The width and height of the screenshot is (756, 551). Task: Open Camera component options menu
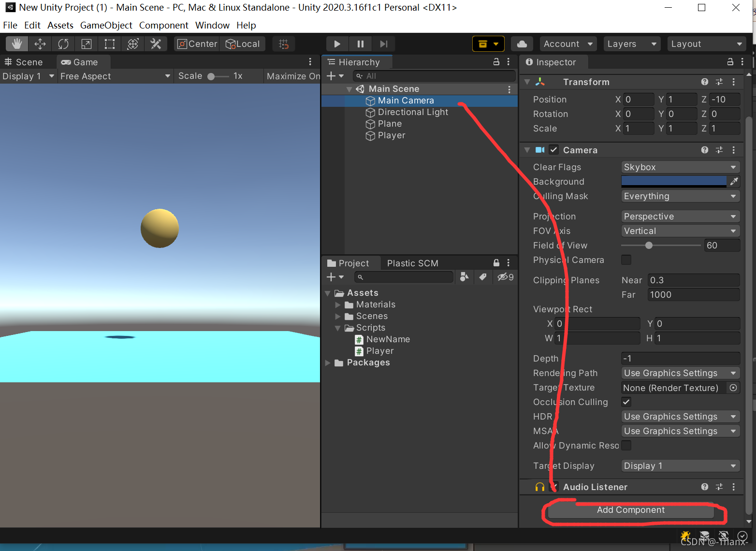[733, 150]
